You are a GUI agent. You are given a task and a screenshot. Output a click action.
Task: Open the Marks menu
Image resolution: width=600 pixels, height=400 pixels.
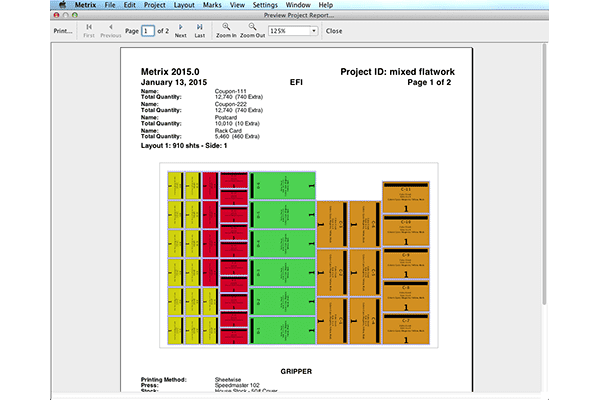(x=212, y=5)
